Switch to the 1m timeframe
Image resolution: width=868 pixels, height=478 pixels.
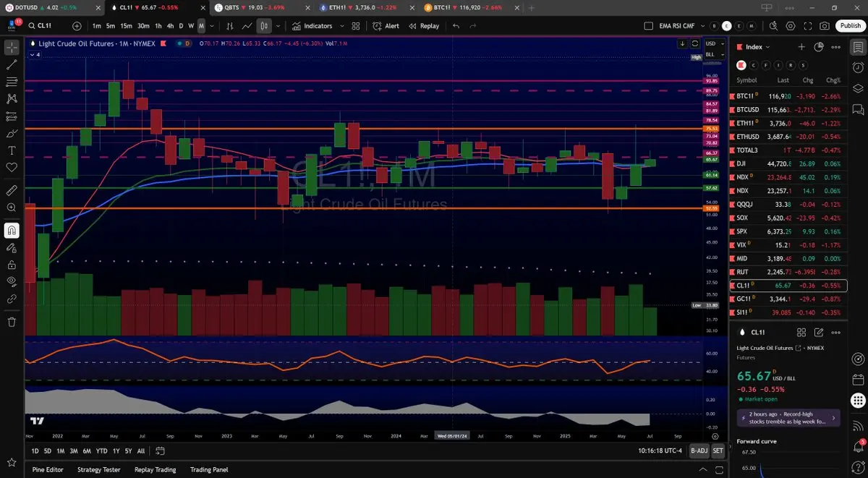tap(96, 25)
